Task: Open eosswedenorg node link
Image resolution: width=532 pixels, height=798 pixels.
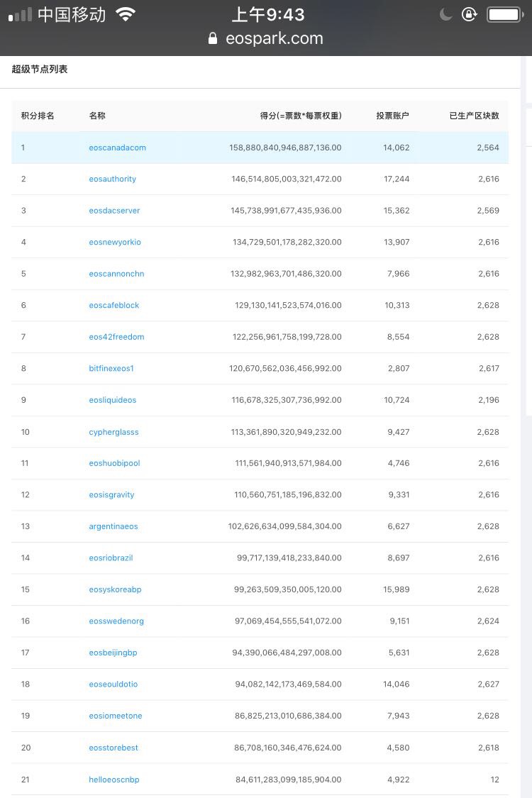Action: point(116,621)
